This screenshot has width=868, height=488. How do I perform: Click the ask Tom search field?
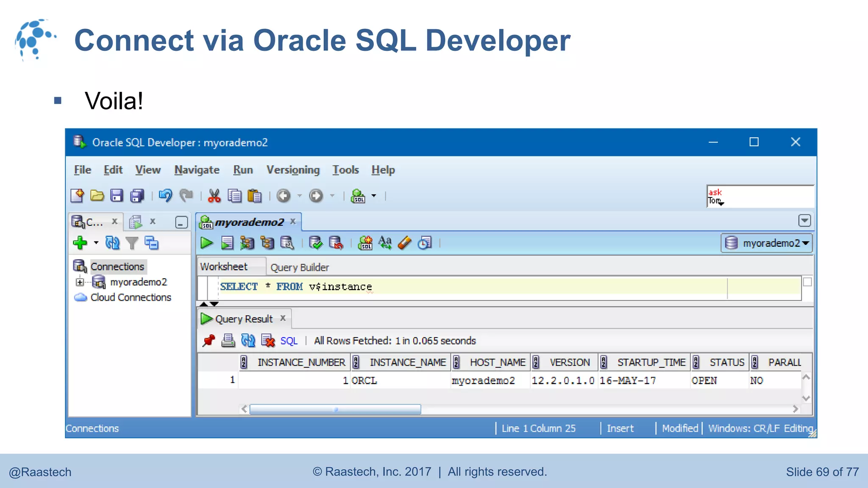point(760,197)
